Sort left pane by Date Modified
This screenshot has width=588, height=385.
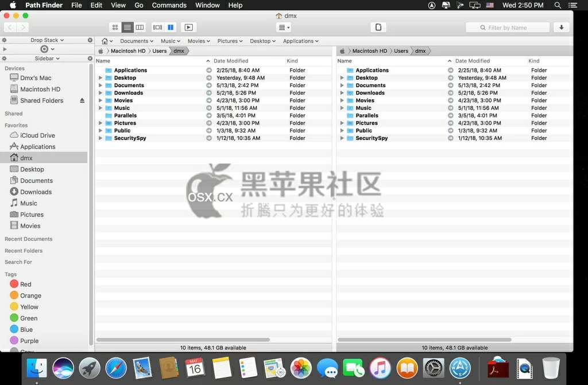tap(231, 61)
